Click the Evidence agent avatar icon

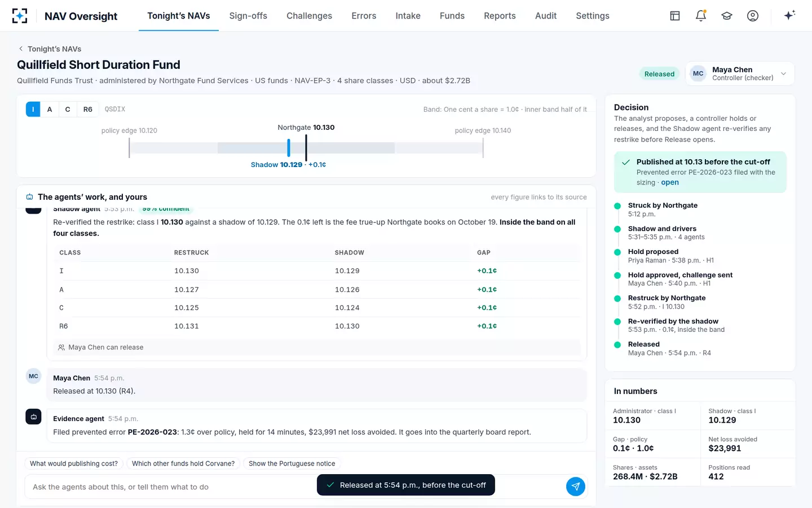point(33,417)
